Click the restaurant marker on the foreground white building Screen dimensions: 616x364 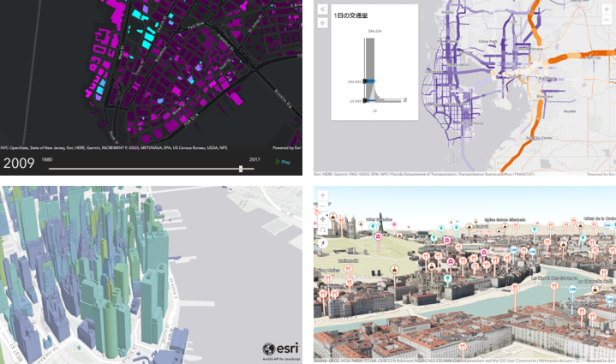pos(463,347)
